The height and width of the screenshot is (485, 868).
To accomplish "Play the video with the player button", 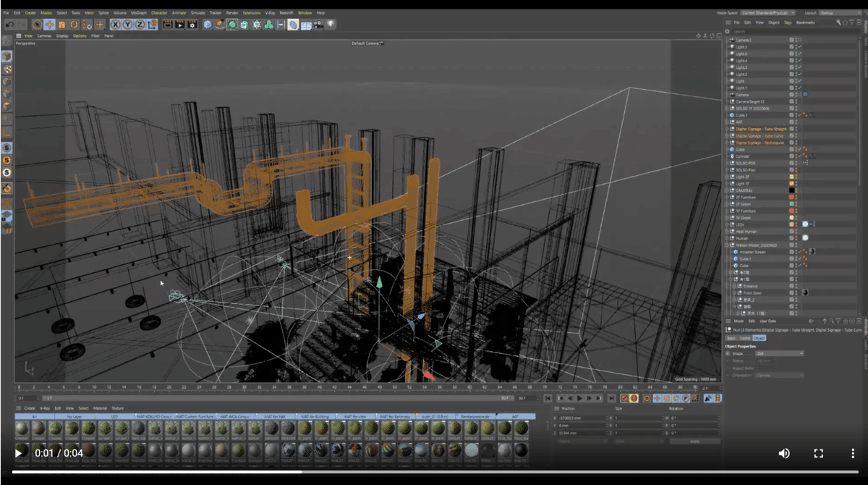I will (x=19, y=453).
